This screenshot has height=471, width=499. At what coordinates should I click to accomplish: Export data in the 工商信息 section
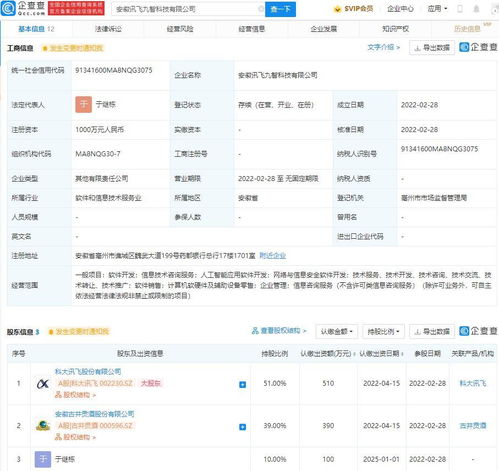(432, 48)
